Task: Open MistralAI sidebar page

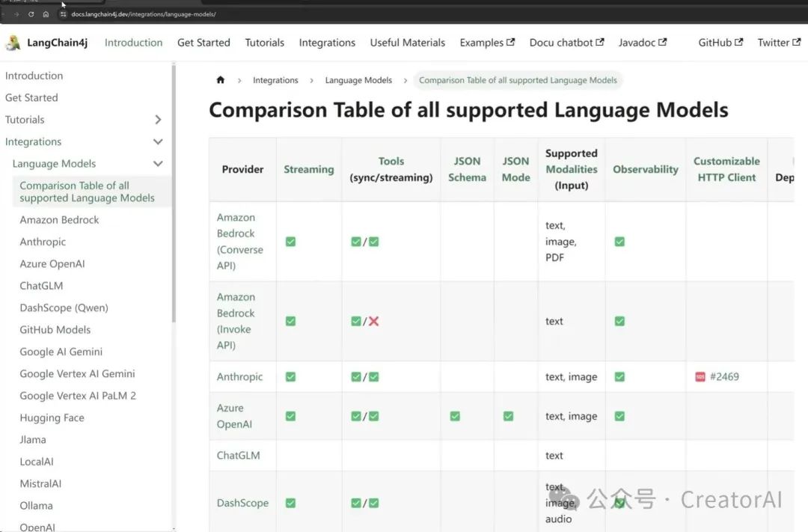Action: tap(40, 484)
